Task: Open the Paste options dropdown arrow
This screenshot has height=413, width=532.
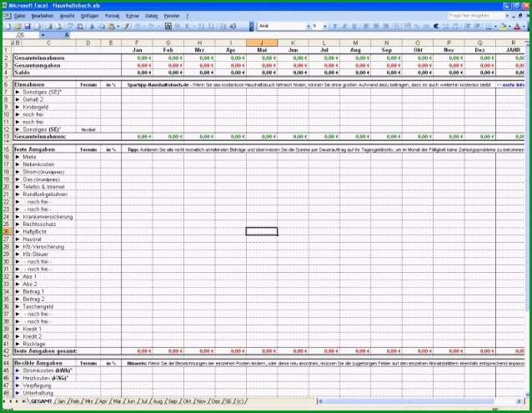Action: click(118, 26)
